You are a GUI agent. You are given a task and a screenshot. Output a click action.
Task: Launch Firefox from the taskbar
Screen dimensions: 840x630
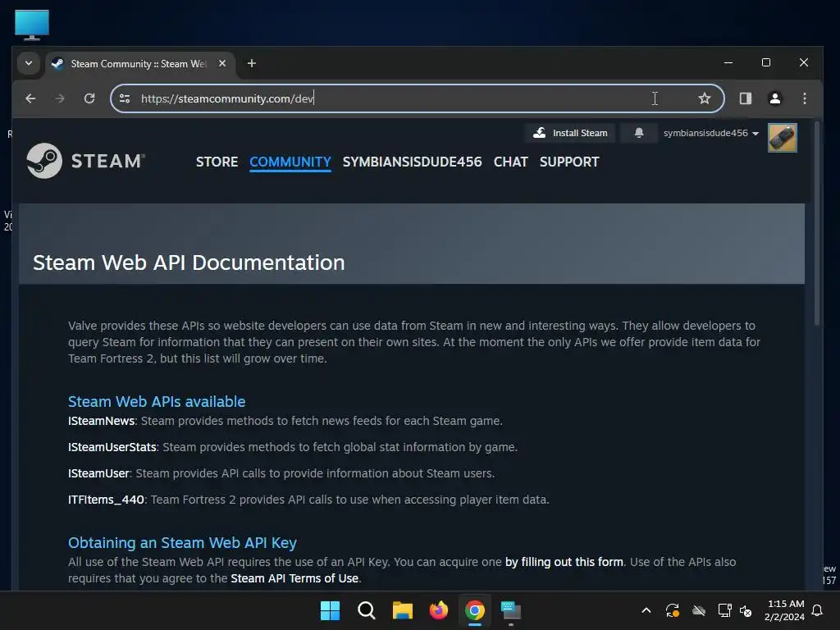click(x=439, y=610)
